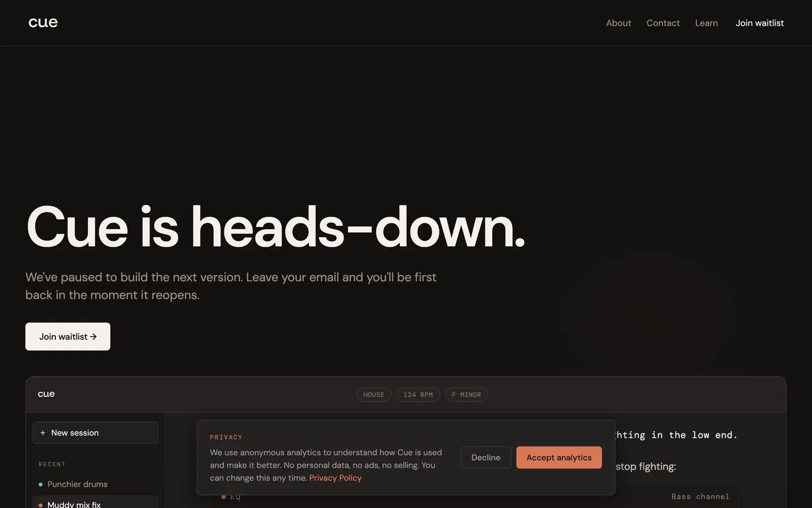Click the RECENT sidebar heading

52,464
